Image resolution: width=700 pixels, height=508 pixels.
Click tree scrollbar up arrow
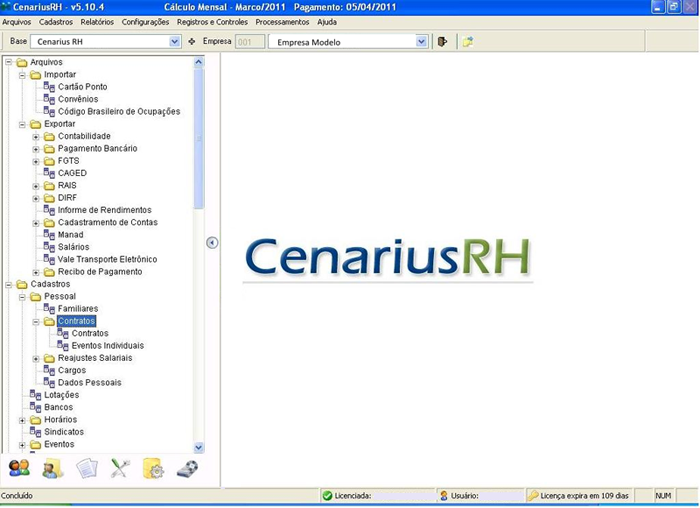point(199,62)
